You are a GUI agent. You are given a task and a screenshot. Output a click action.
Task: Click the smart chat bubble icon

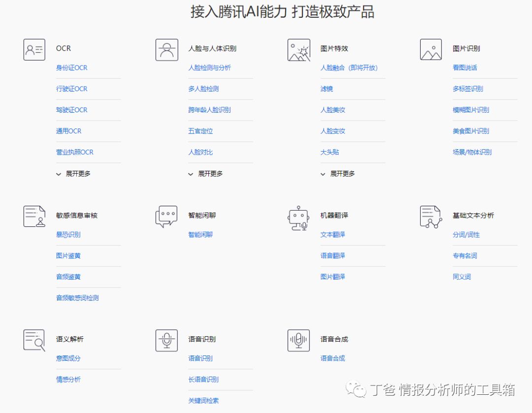tap(166, 217)
